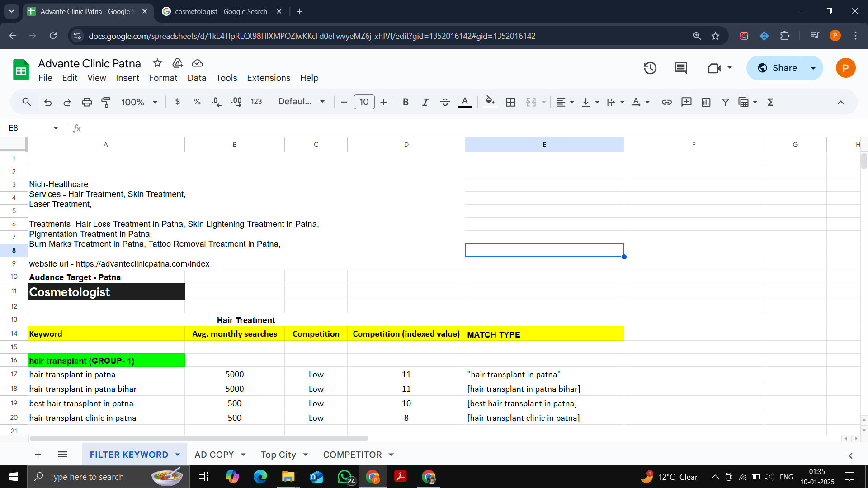Click the search menus magnifier icon
Viewport: 868px width, 488px height.
(x=27, y=102)
